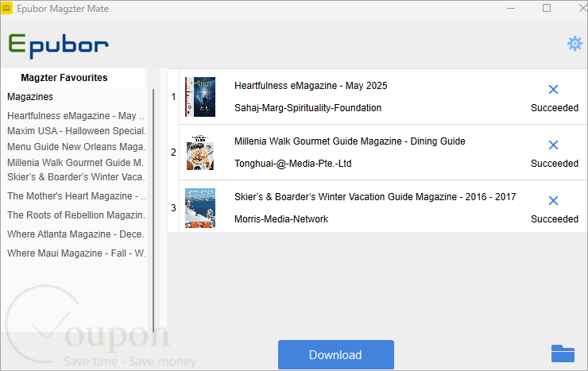Click Succeeded status for Millenia Walk

(555, 164)
